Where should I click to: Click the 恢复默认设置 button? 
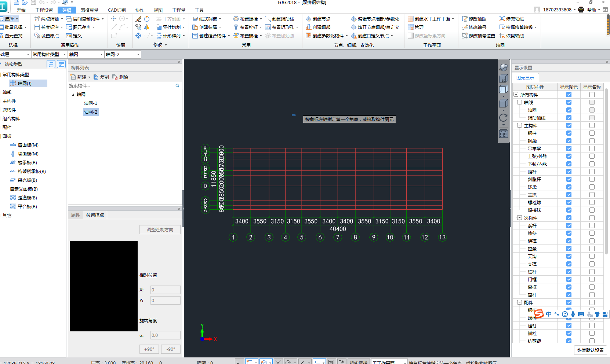[x=590, y=350]
